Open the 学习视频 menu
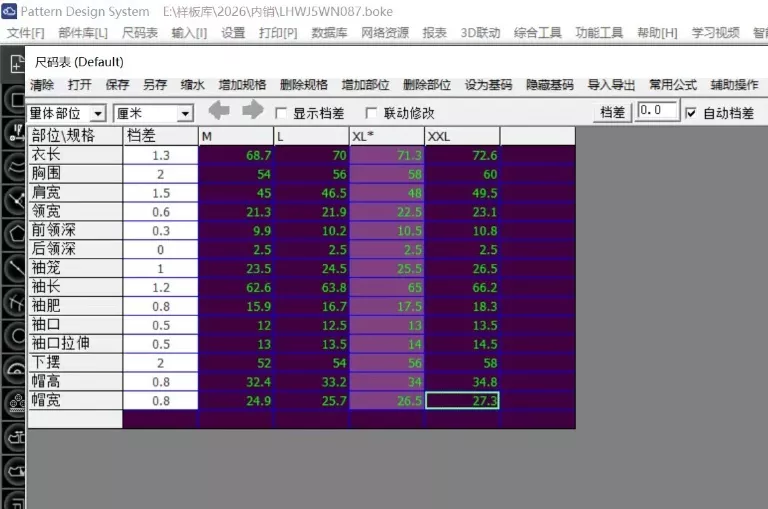This screenshot has width=768, height=509. pos(715,33)
